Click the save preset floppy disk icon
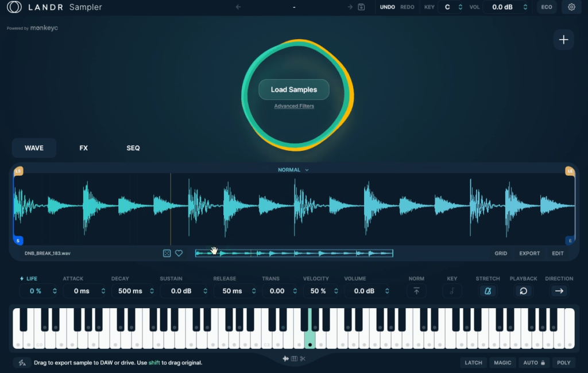The height and width of the screenshot is (373, 588). point(361,7)
